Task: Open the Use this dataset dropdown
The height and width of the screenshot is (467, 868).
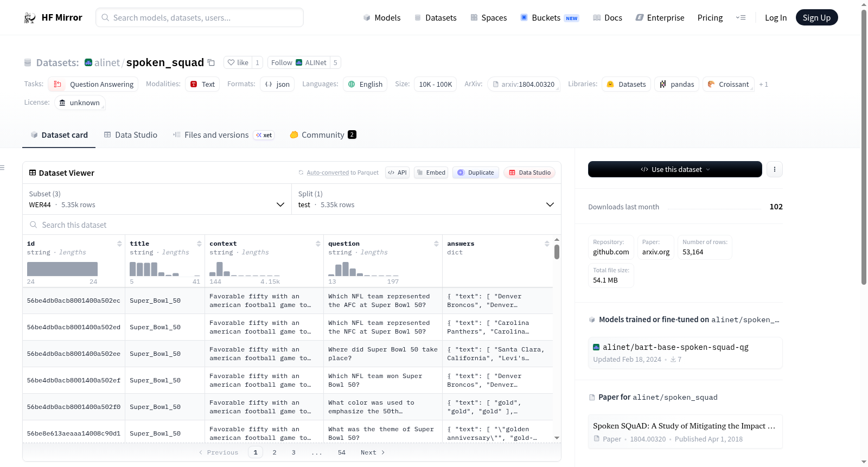Action: (x=675, y=169)
